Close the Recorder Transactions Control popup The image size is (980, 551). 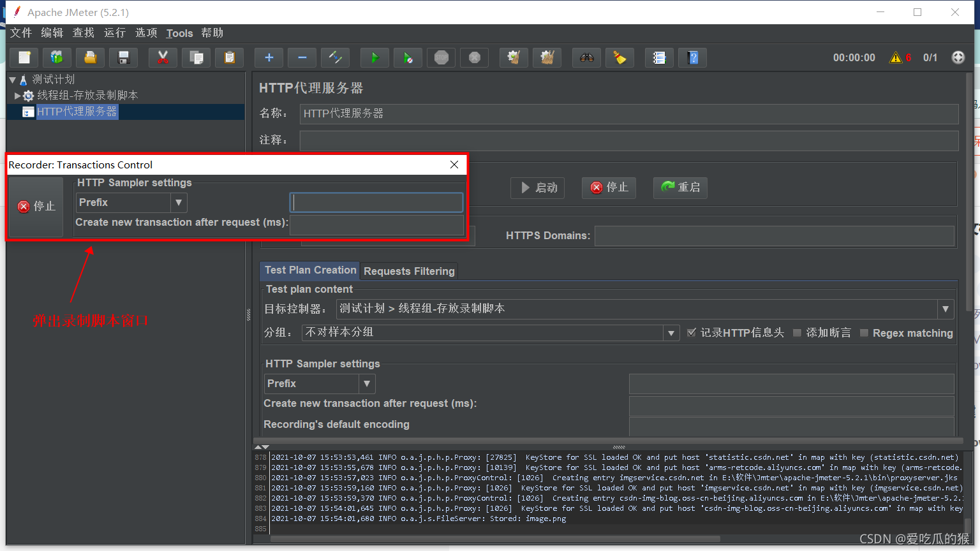[x=454, y=165]
